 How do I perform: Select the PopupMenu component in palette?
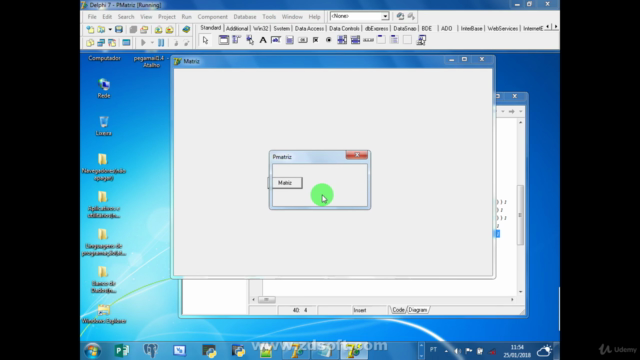coord(250,40)
